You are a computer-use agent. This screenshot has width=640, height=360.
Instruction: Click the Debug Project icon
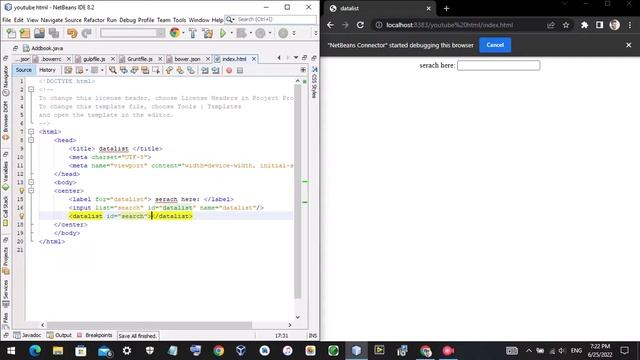pos(241,33)
